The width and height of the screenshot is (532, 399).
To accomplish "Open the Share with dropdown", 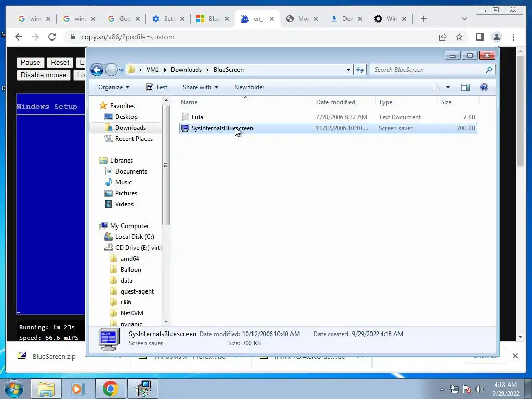I will (200, 87).
